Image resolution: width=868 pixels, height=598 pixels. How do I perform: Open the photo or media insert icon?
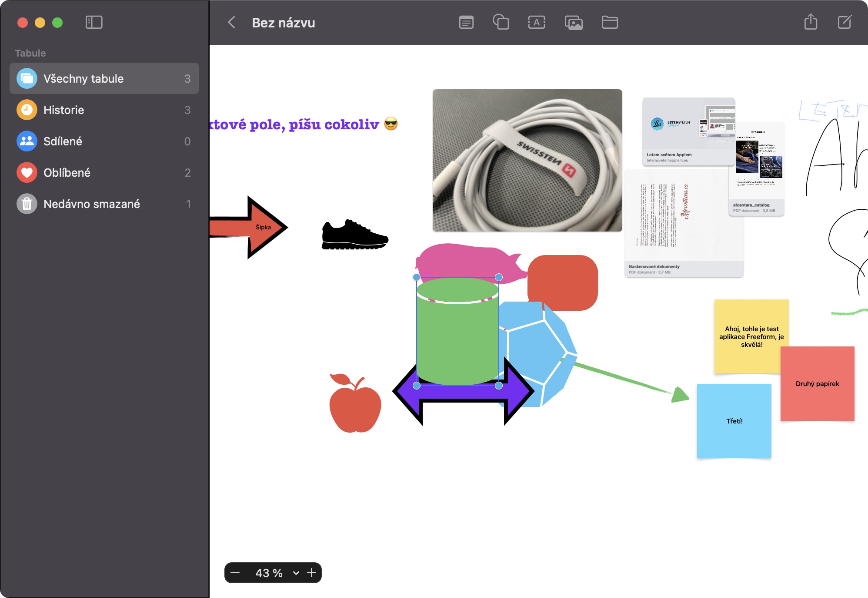tap(574, 22)
